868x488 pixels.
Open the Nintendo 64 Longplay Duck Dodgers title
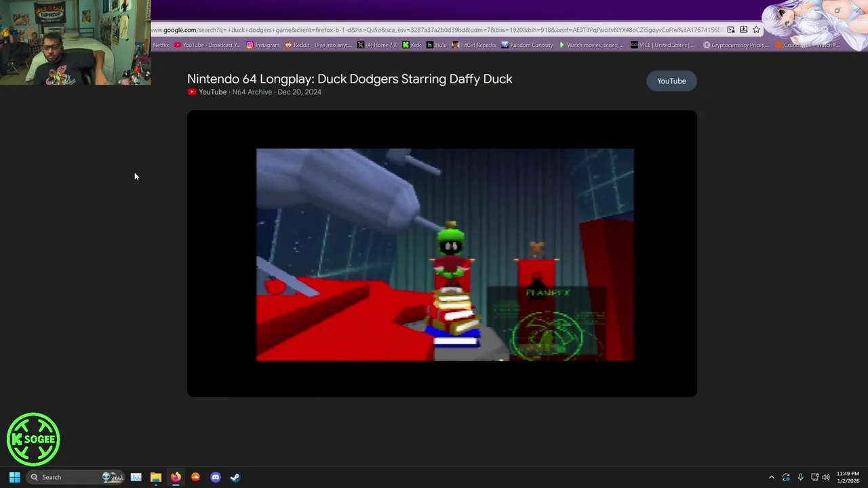click(x=349, y=79)
